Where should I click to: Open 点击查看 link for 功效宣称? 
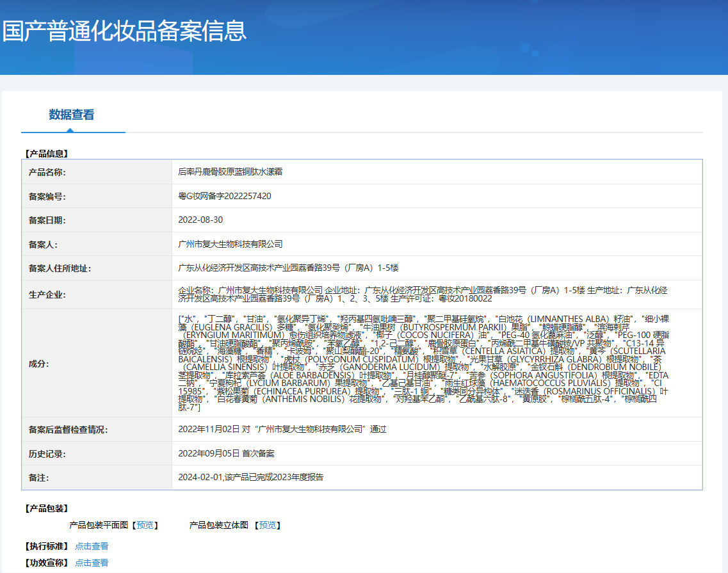click(x=92, y=563)
